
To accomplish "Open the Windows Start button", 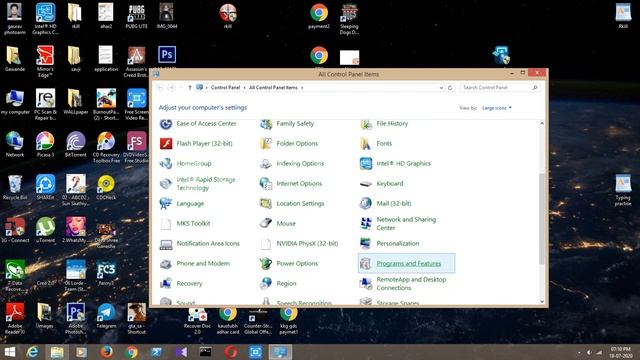I will 10,352.
